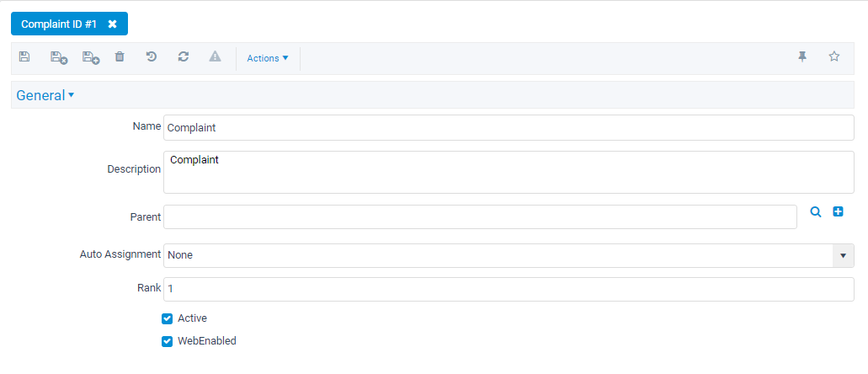
Task: Click into the Description text area
Action: [509, 173]
